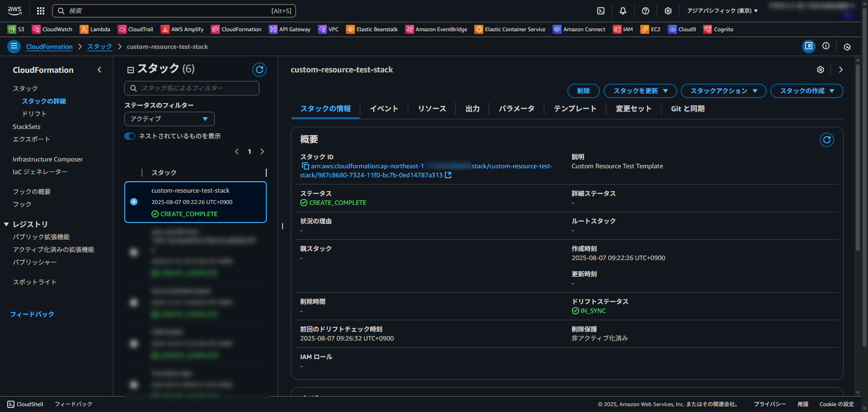868x412 pixels.
Task: Open the Cognito shortcut
Action: 718,29
